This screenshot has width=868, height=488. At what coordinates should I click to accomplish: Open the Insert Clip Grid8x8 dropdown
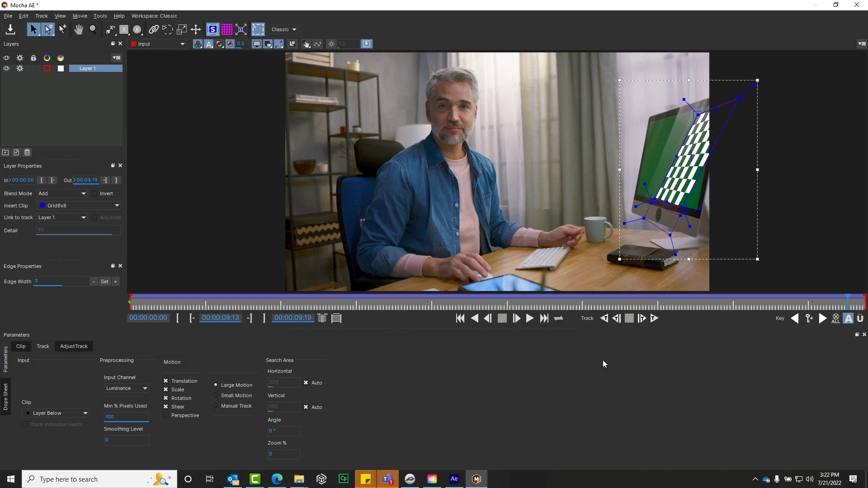coord(79,206)
